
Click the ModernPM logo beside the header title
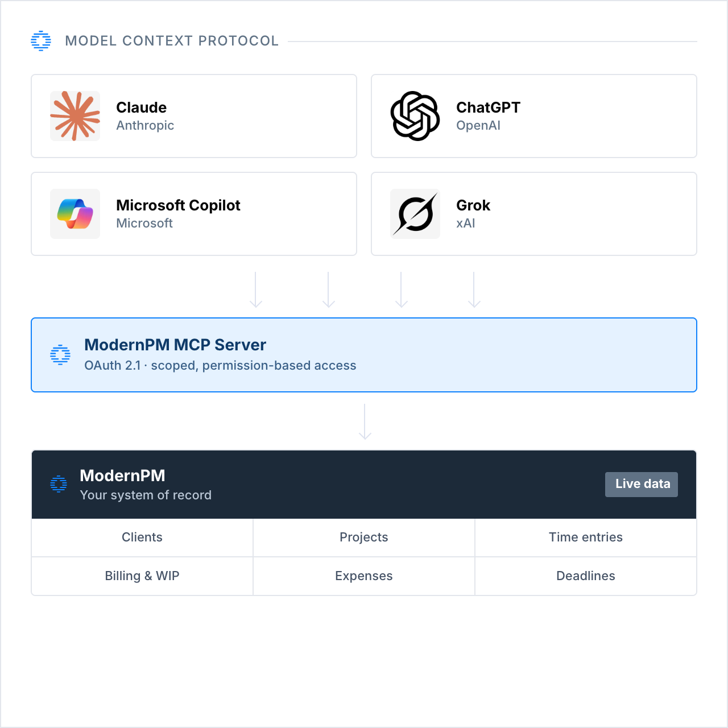tap(41, 41)
